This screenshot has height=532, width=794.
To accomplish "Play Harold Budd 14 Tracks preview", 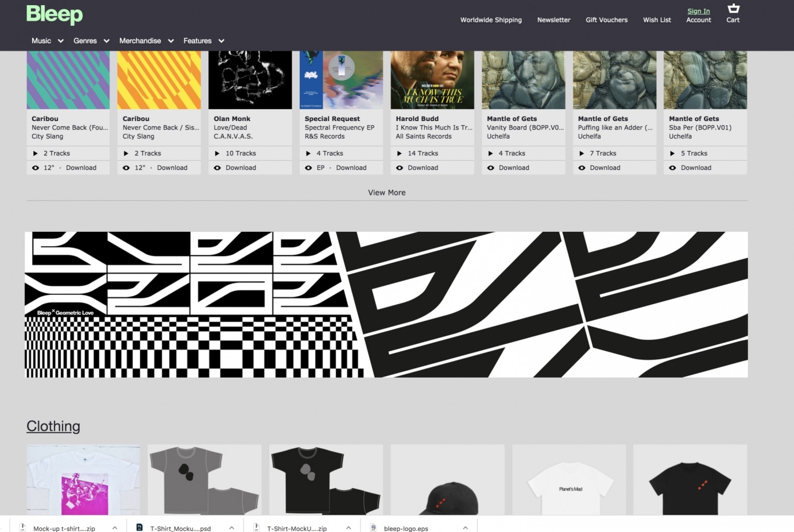I will (400, 153).
